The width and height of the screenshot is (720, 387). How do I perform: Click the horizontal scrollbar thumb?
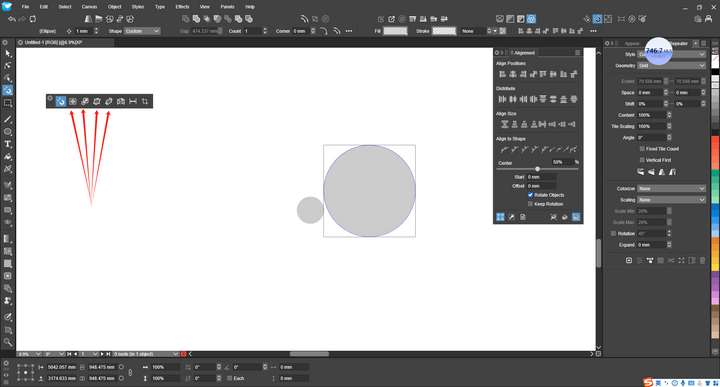309,354
